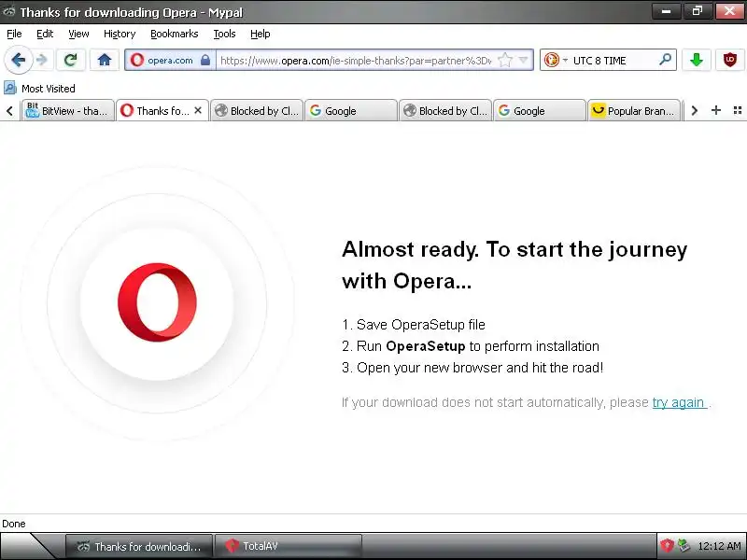Open the DuckDuckGo search engine selector

(x=556, y=60)
